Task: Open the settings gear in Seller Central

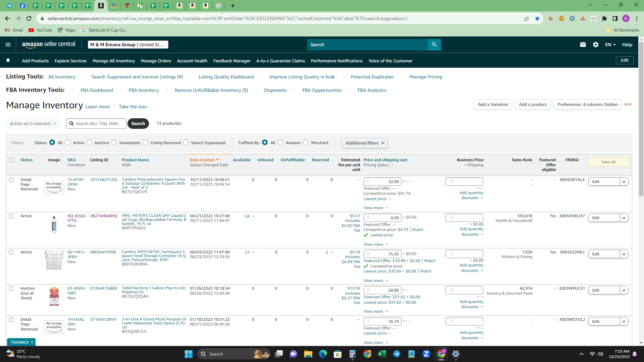Action: tap(596, 45)
